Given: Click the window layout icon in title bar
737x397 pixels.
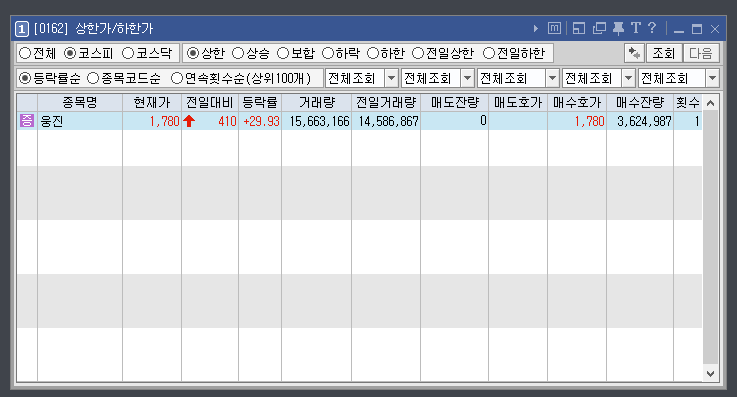Looking at the screenshot, I should click(x=579, y=29).
